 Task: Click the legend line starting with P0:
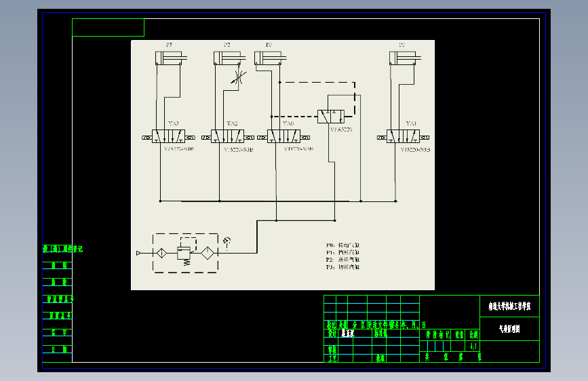tap(343, 245)
